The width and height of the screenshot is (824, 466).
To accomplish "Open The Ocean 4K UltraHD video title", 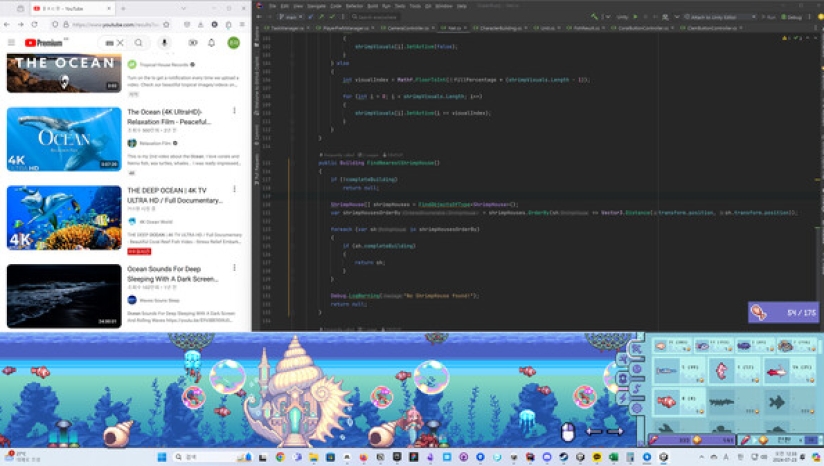I will 169,117.
